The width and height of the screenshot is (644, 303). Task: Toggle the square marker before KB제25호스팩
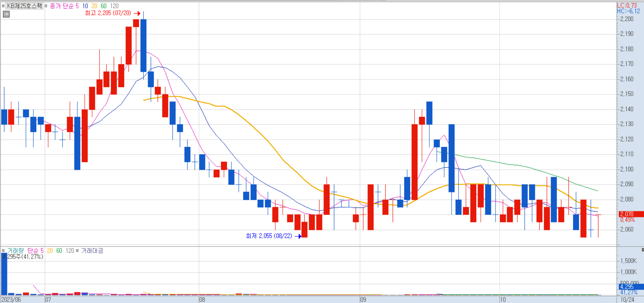3,6
